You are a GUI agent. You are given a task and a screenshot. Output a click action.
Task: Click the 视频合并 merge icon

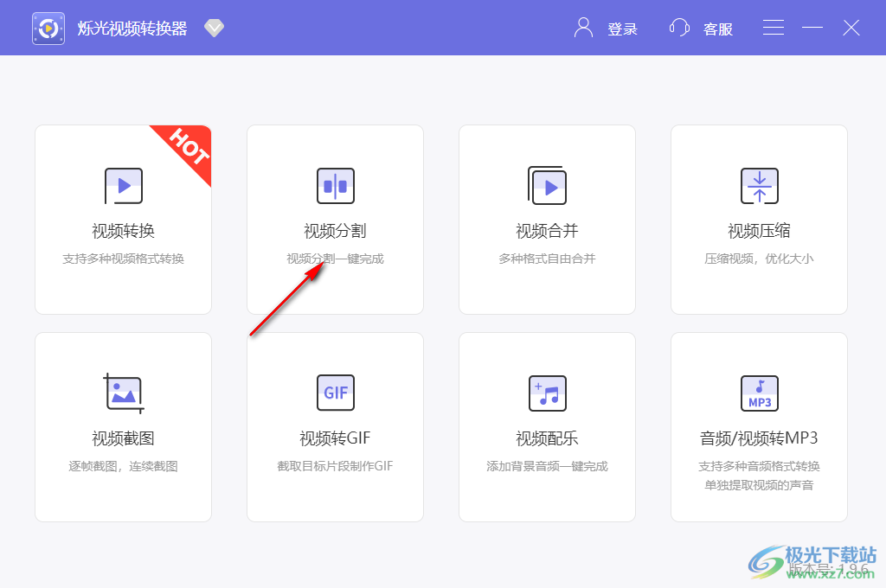click(x=547, y=185)
